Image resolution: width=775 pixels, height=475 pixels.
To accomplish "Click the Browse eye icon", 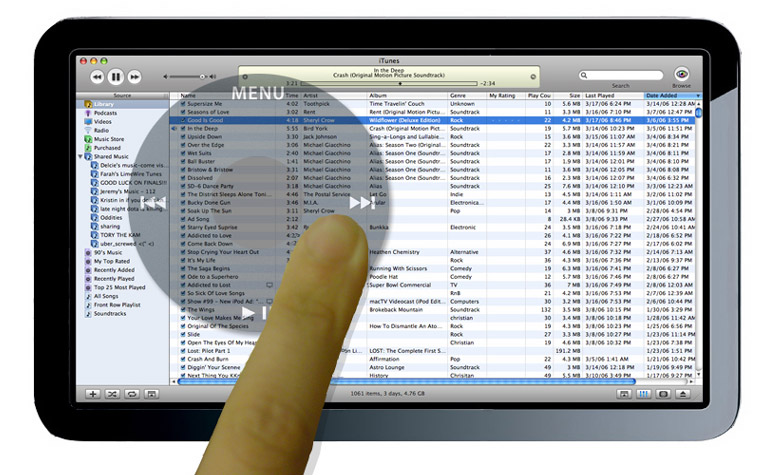I will (x=682, y=74).
